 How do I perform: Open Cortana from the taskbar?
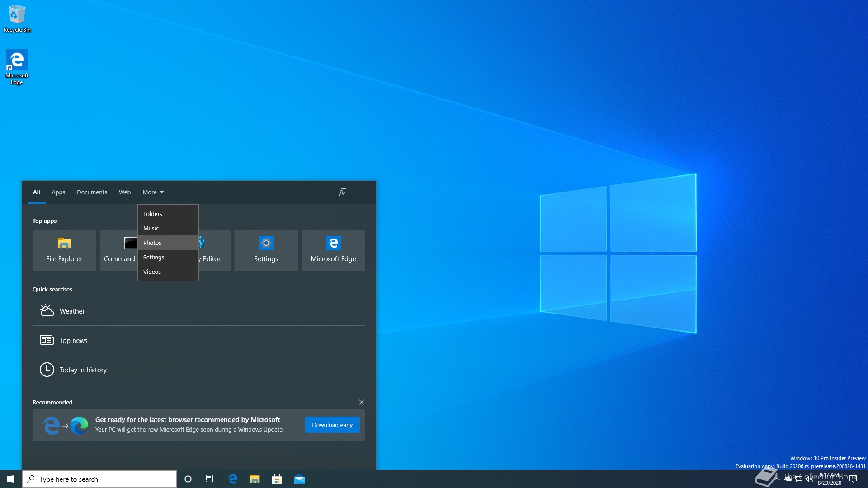(188, 479)
